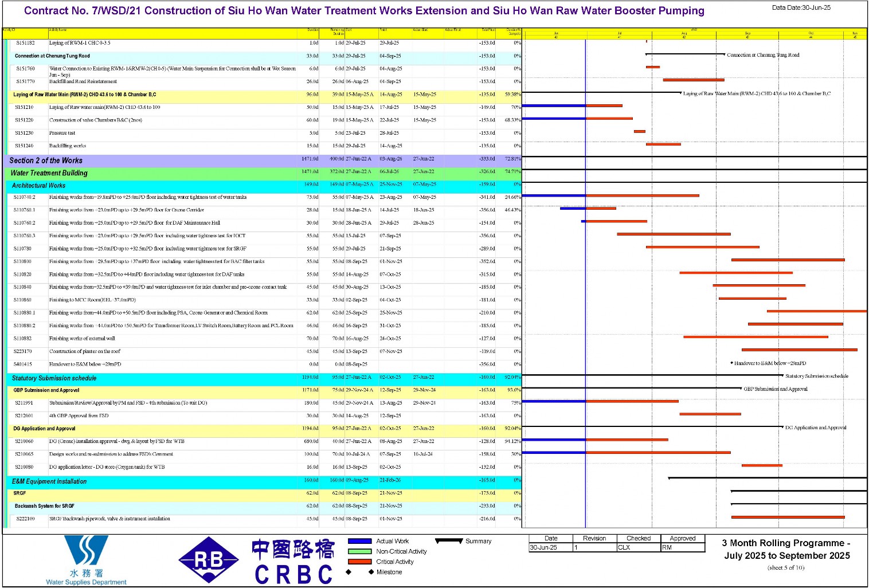
Task: Pick the red Critical Activity legend swatch
Action: pyautogui.click(x=360, y=562)
